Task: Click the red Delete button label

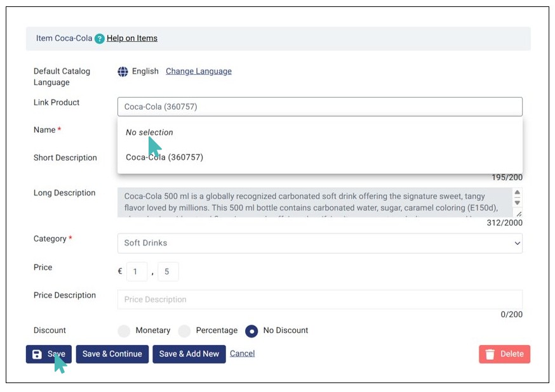Action: pos(512,354)
